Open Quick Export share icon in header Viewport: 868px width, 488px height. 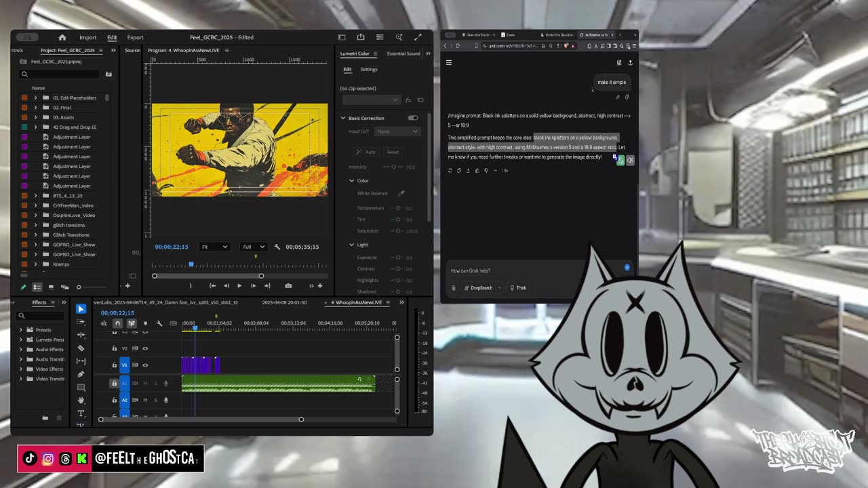pos(361,37)
